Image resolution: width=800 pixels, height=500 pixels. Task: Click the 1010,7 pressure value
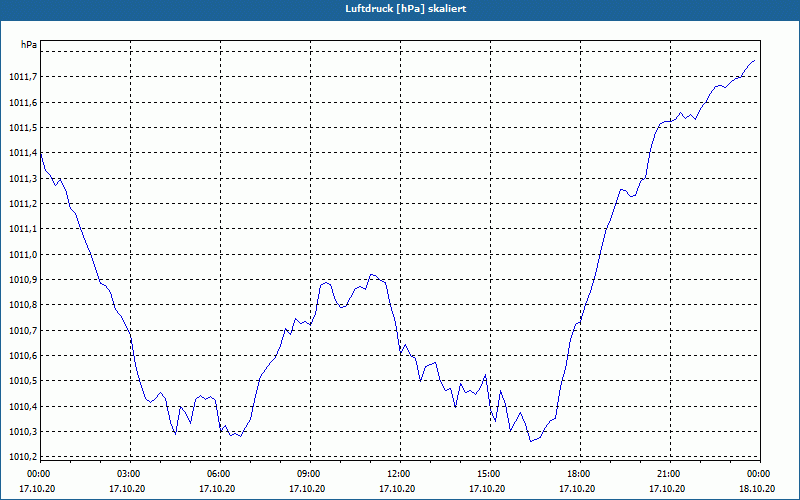[x=23, y=331]
